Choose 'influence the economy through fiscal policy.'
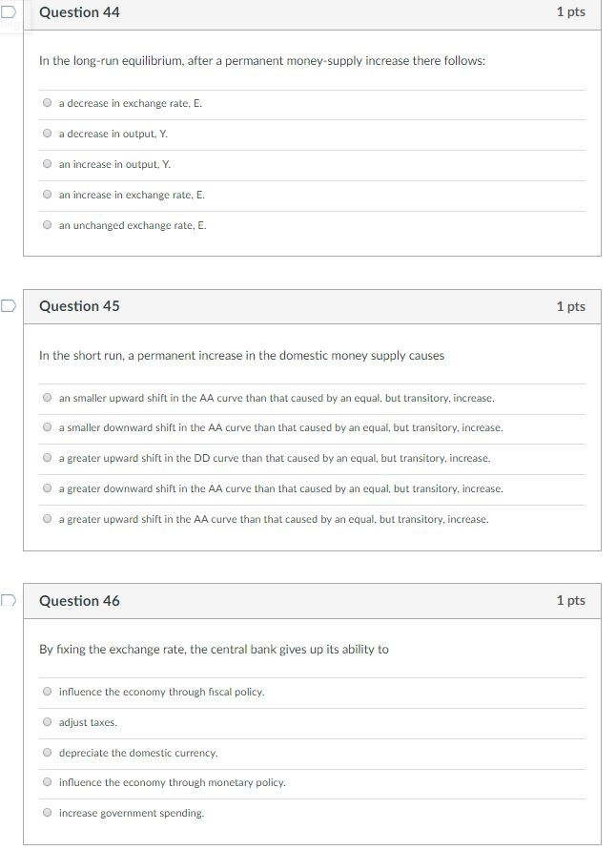The width and height of the screenshot is (616, 850). (47, 692)
